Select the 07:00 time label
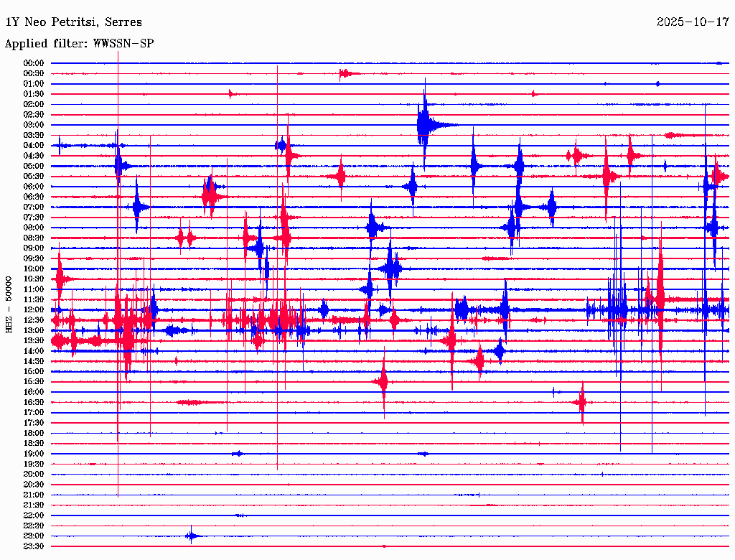The height and width of the screenshot is (560, 735). [34, 207]
